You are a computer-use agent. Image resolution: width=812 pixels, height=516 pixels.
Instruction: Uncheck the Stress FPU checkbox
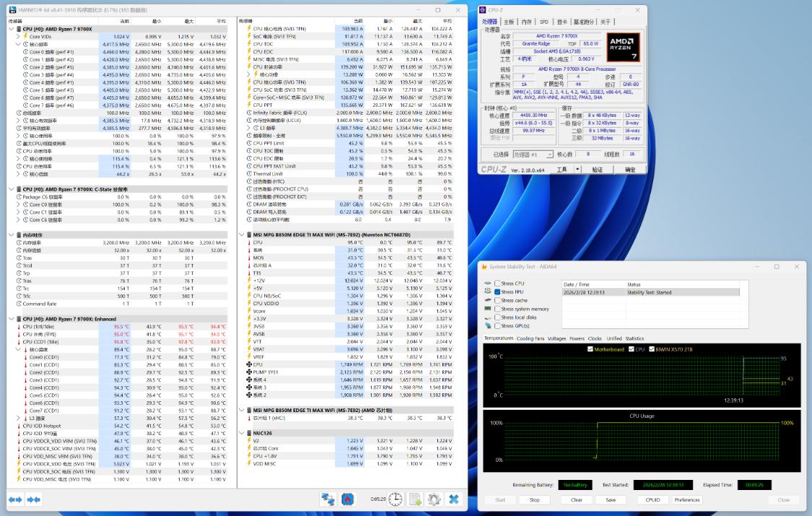click(497, 292)
